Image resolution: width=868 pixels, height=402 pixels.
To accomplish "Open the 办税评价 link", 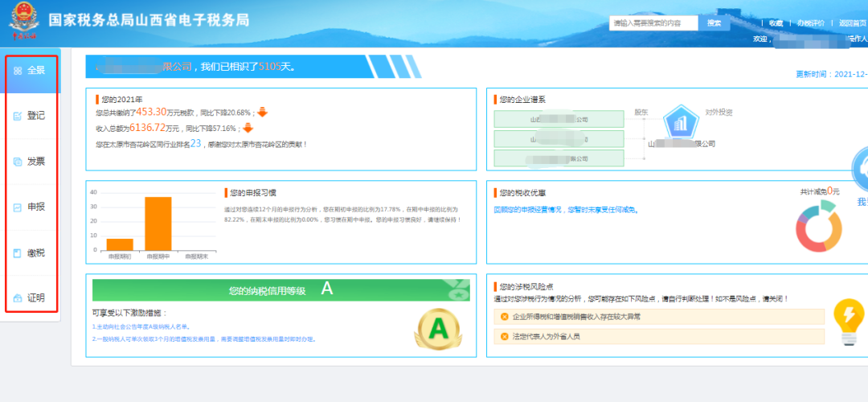I will click(x=811, y=23).
